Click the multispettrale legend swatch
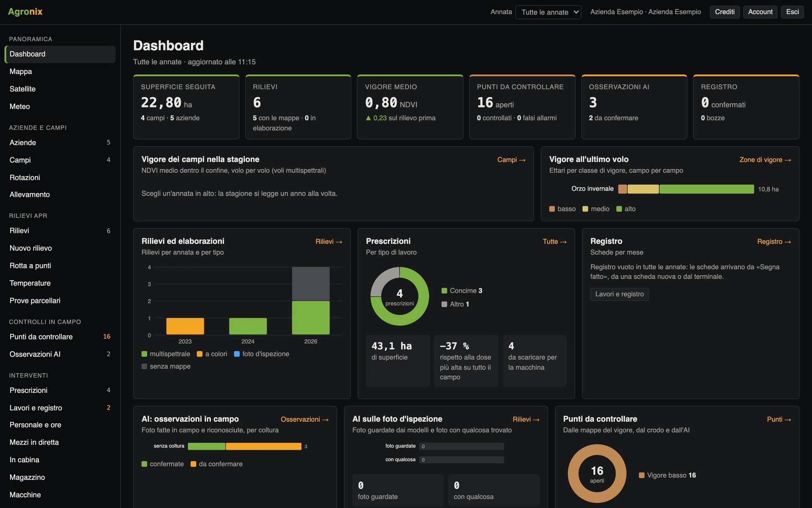This screenshot has height=508, width=812. coord(144,354)
